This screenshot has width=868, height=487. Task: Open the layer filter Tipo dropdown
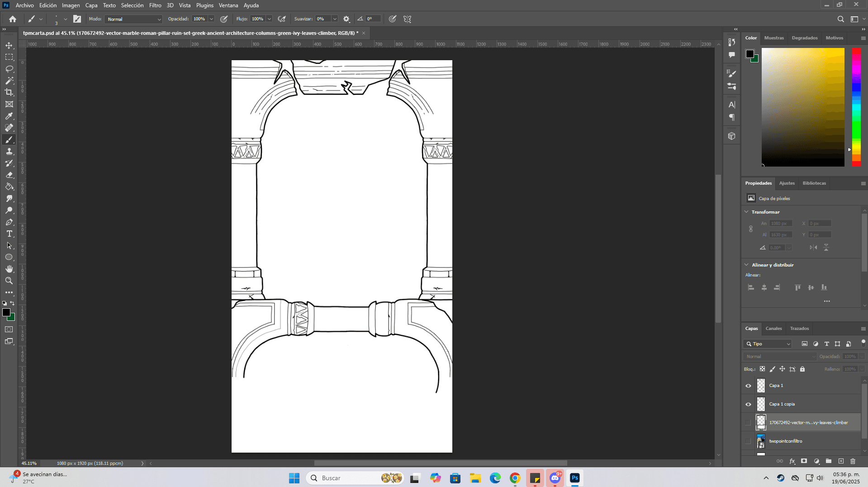coord(767,344)
